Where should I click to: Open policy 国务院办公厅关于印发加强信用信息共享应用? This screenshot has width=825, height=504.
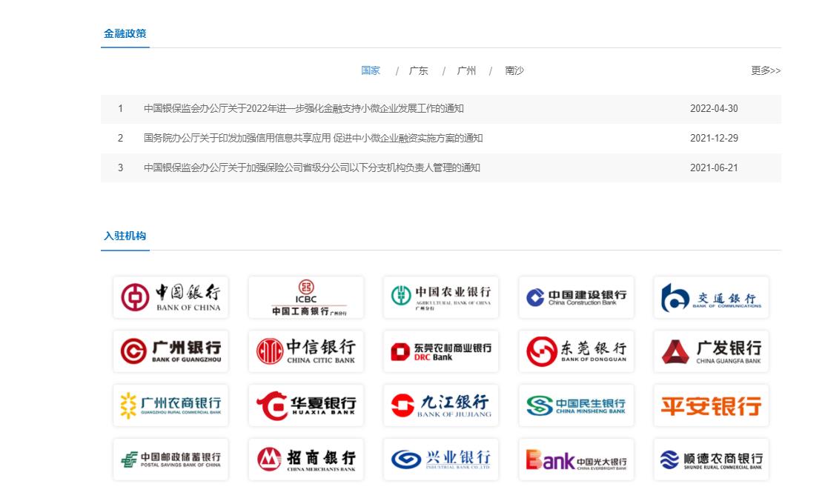tap(313, 138)
